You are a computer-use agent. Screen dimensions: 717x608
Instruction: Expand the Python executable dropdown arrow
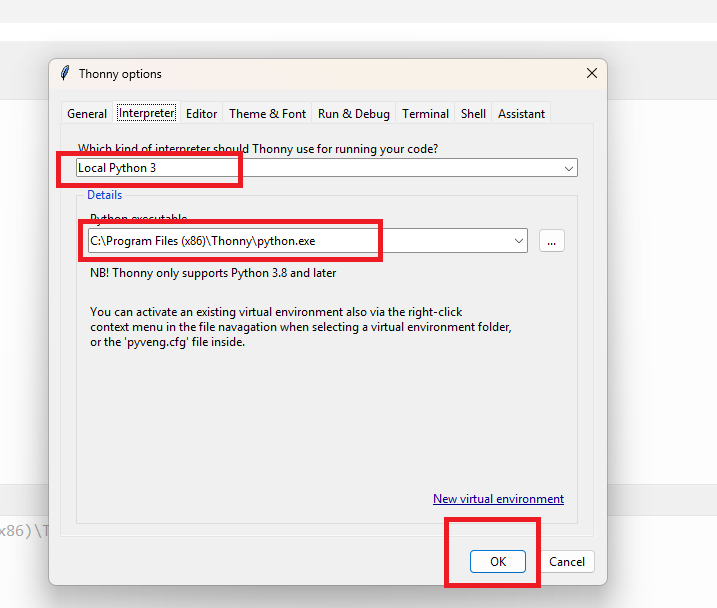[x=519, y=241]
